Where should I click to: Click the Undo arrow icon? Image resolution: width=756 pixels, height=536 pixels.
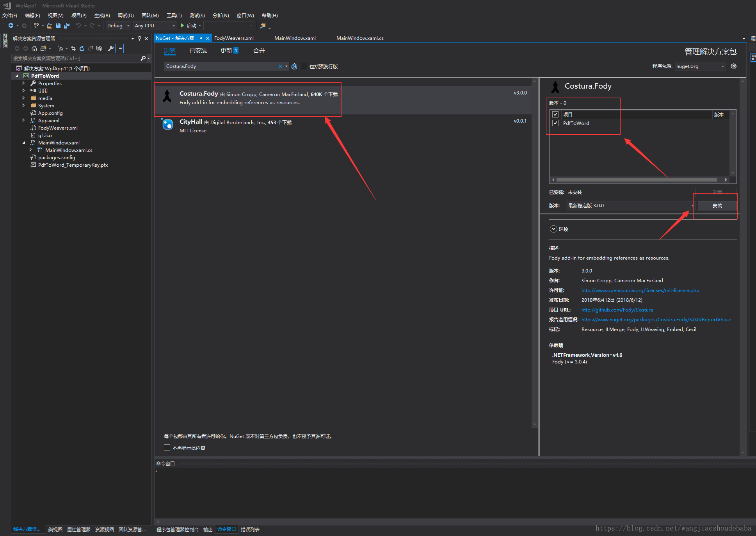click(78, 26)
